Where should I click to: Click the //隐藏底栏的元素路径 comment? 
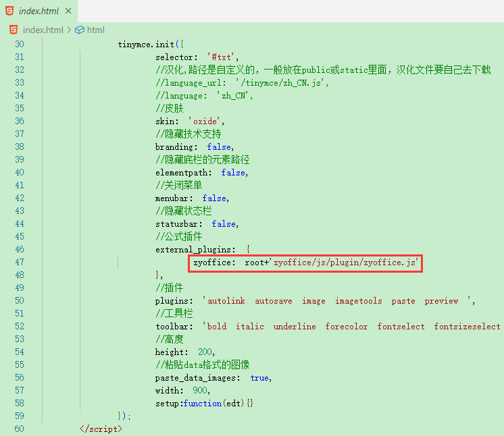[203, 159]
